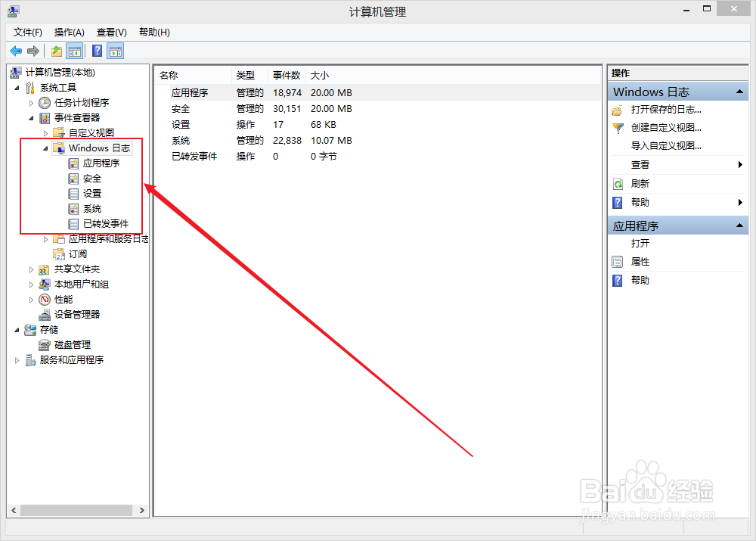Click the 任务计划程序 clock icon

[x=45, y=103]
